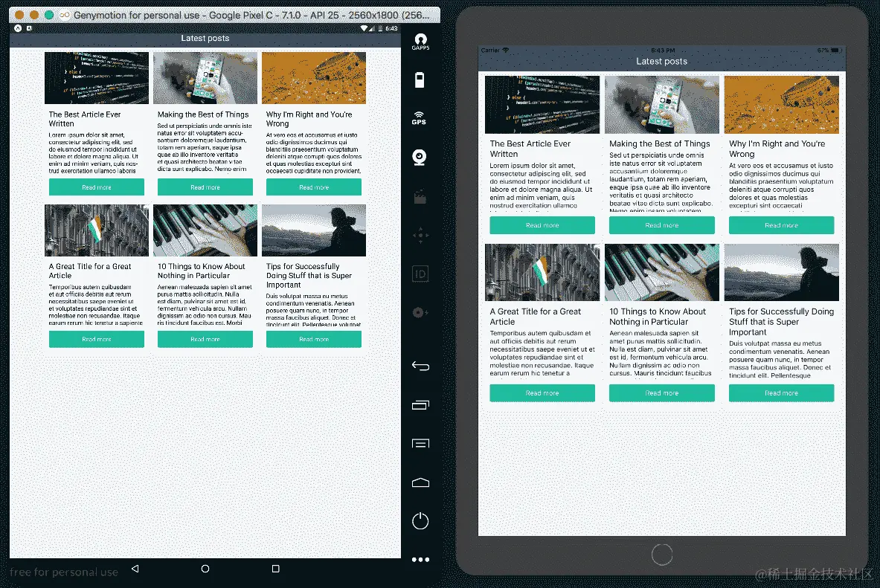
Task: Tap Android navigation bar back triangle
Action: click(x=135, y=569)
